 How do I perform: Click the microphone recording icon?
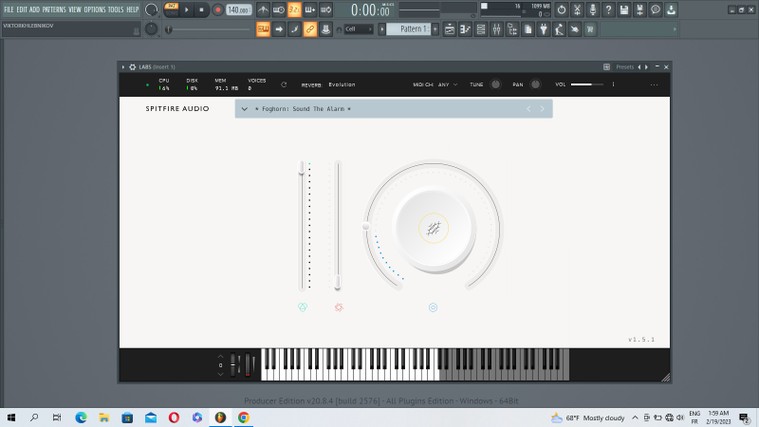pyautogui.click(x=592, y=10)
